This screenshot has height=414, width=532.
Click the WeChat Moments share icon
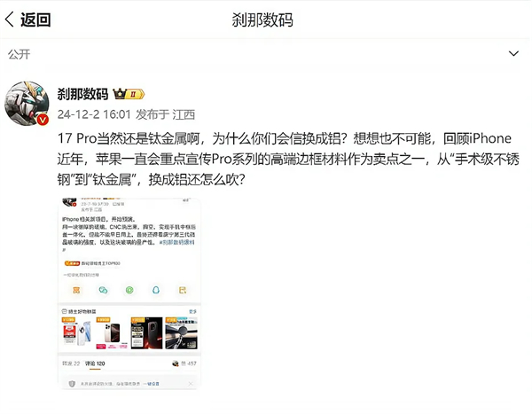129,290
